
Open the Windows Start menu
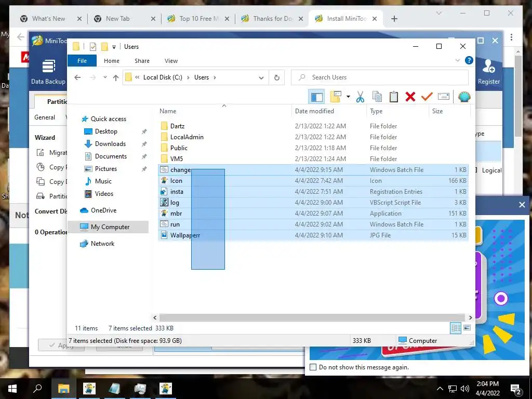pos(12,389)
